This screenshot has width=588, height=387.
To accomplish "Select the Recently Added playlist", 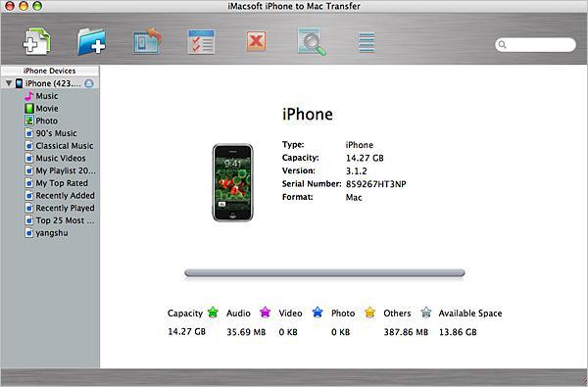I will (65, 195).
